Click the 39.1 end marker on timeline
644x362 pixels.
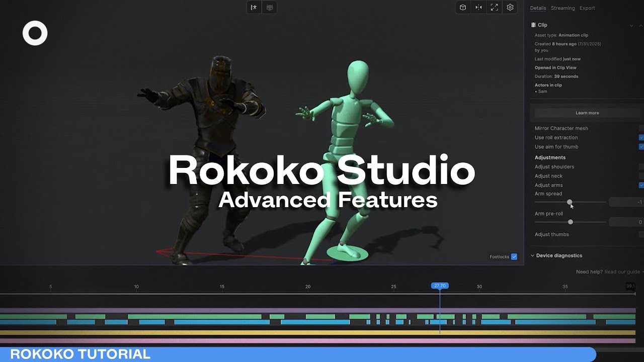click(630, 286)
